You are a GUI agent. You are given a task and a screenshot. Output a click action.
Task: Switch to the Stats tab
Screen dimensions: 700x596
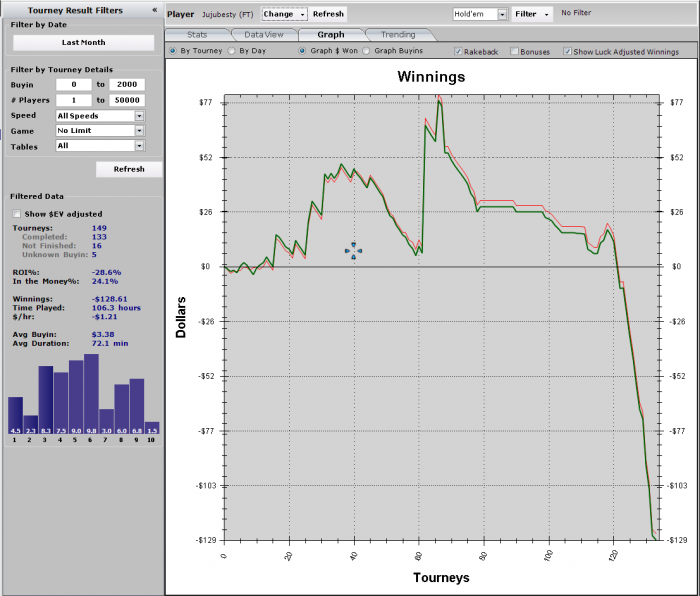(x=197, y=34)
